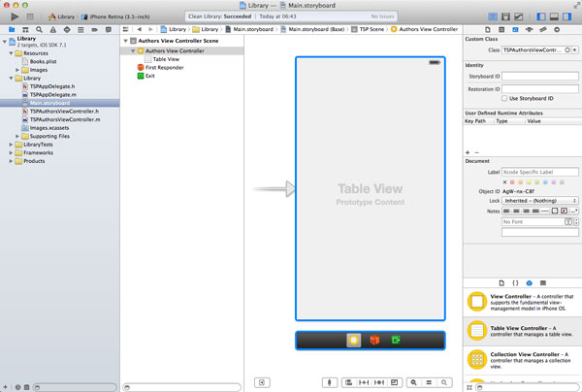Expand the Images group under Resources
Image resolution: width=582 pixels, height=392 pixels.
pos(17,70)
